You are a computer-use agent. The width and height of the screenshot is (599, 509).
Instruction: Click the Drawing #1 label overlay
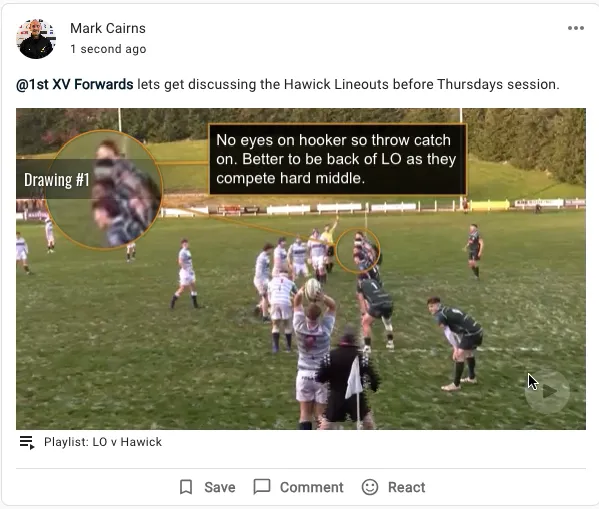point(56,180)
